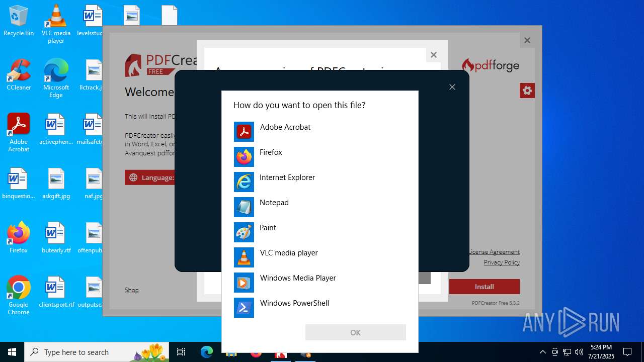The width and height of the screenshot is (644, 362).
Task: Select the askgift.jpg file on desktop
Action: pos(56,184)
